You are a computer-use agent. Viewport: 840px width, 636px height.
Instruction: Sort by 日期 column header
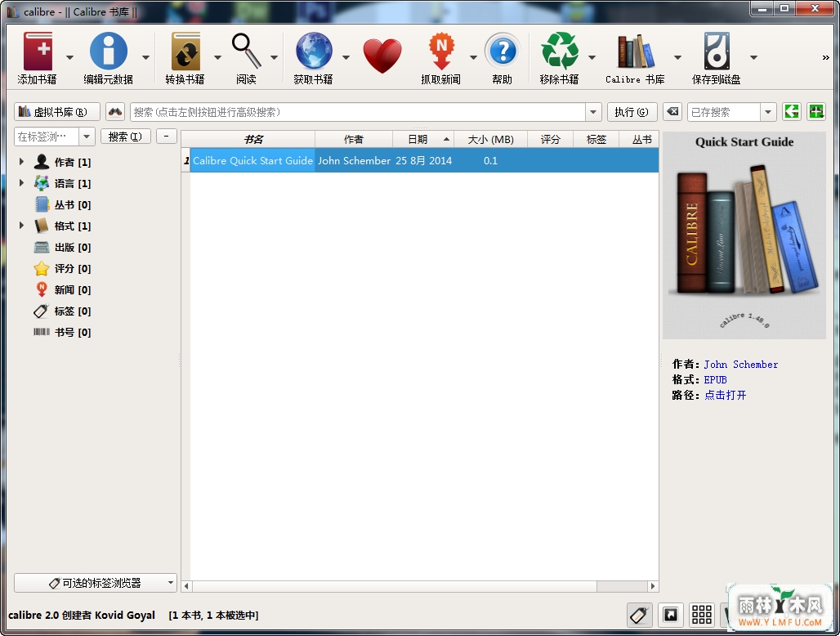(423, 139)
